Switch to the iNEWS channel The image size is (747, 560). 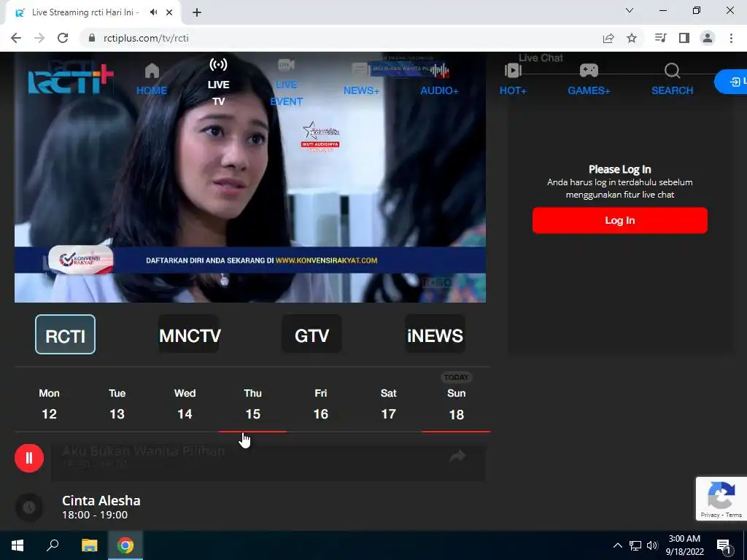(x=435, y=334)
